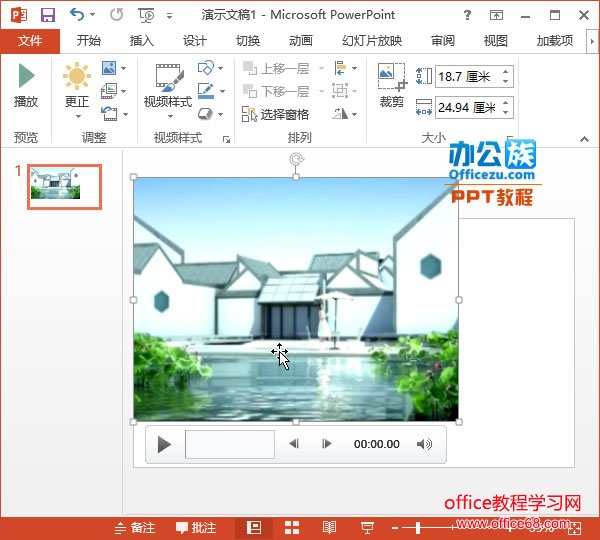
Task: Open Video Effects dropdown arrow
Action: click(x=221, y=114)
